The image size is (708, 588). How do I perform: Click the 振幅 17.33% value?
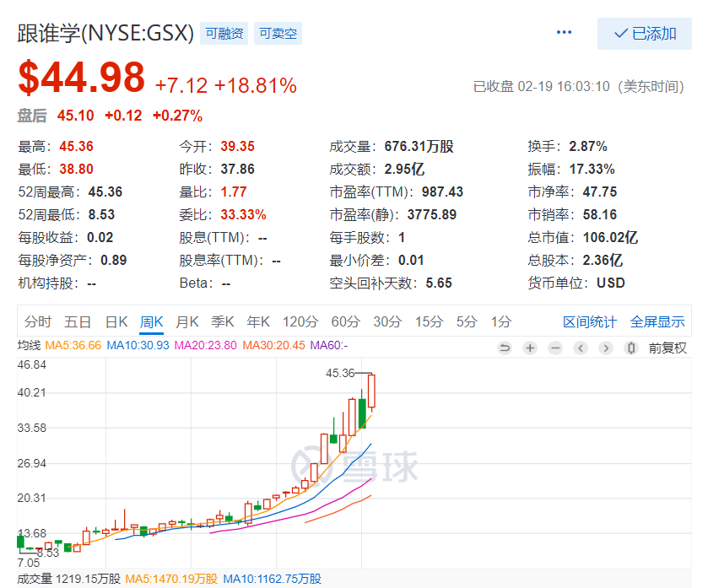(592, 170)
